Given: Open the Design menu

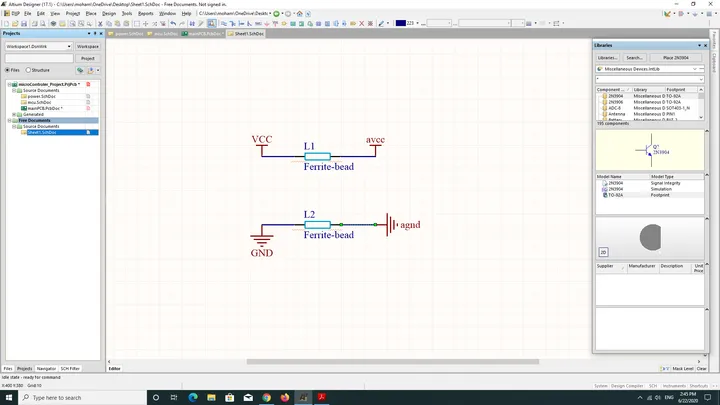Looking at the screenshot, I should (109, 14).
